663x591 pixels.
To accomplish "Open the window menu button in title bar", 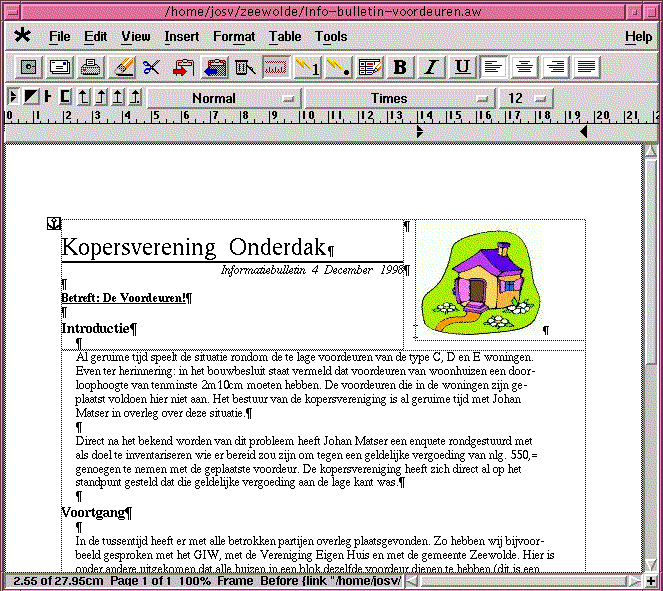I will click(x=13, y=12).
